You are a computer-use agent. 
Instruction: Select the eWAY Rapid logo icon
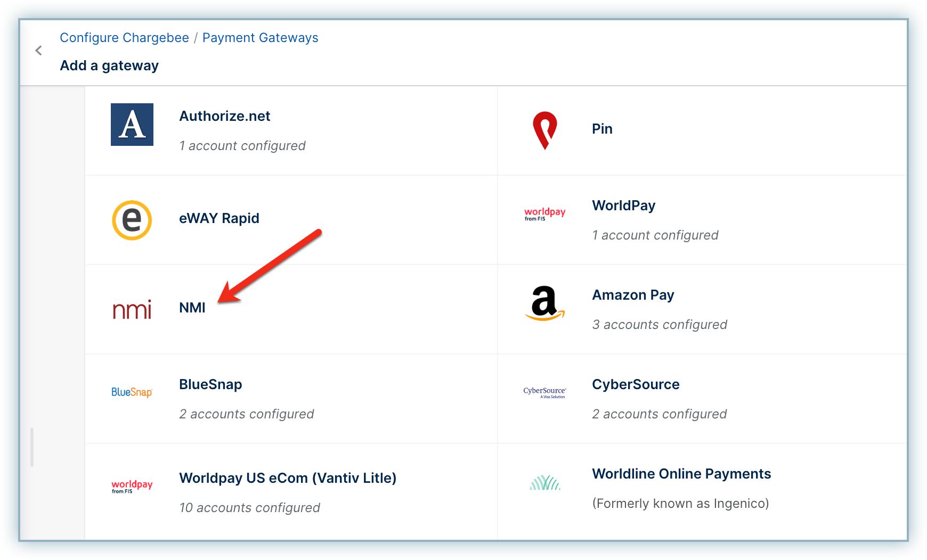[132, 220]
